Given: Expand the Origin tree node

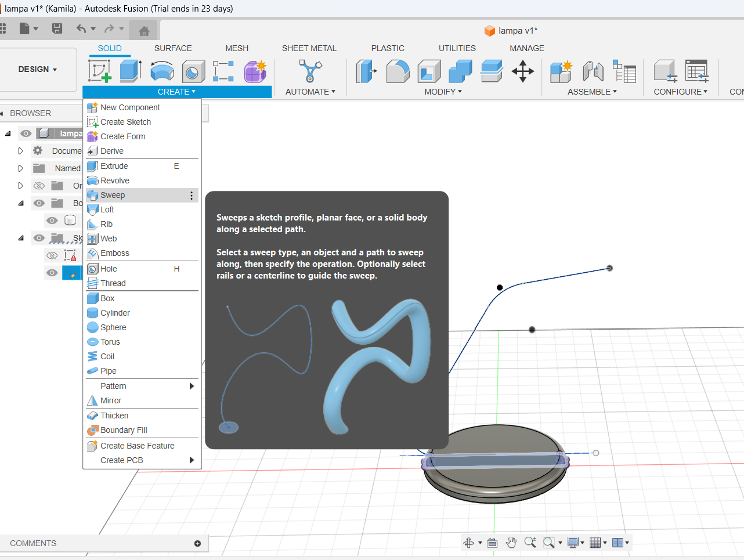Looking at the screenshot, I should [21, 186].
